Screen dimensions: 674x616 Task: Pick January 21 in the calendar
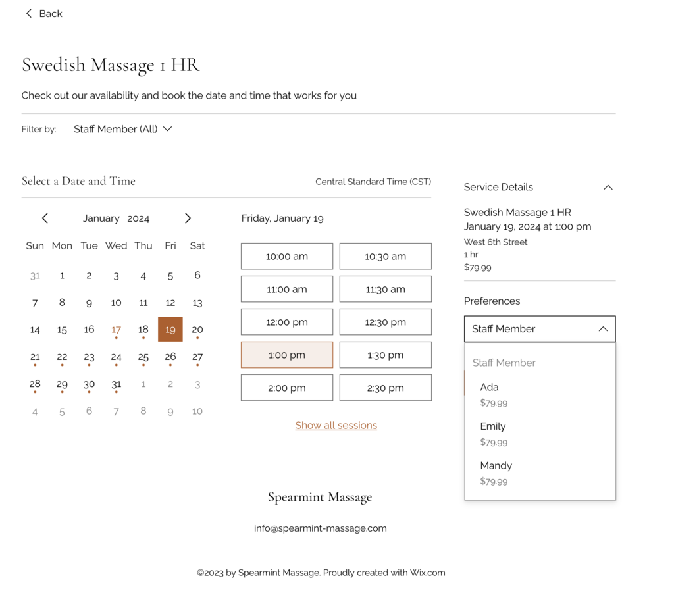35,357
